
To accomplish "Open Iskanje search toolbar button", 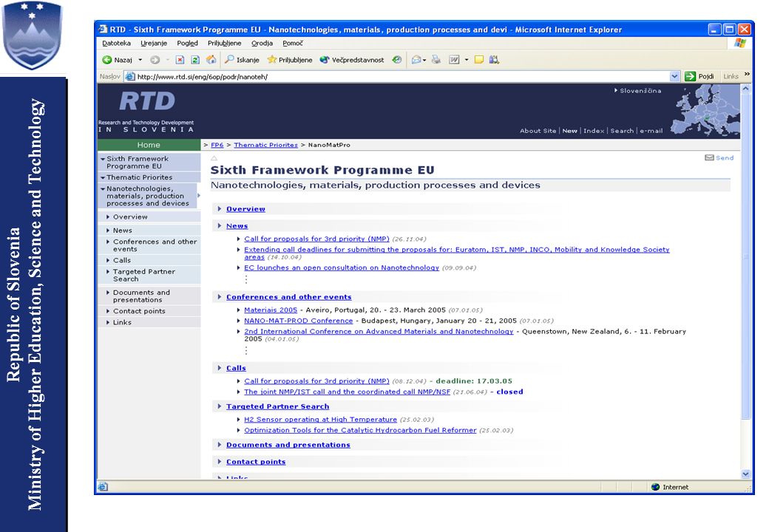I will click(x=242, y=60).
